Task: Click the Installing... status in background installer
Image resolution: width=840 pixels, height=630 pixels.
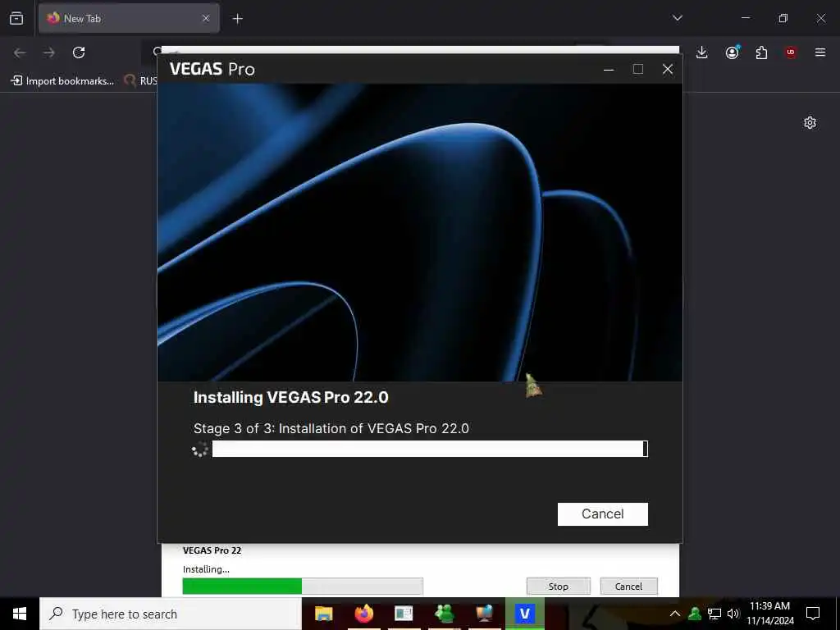Action: click(x=206, y=569)
